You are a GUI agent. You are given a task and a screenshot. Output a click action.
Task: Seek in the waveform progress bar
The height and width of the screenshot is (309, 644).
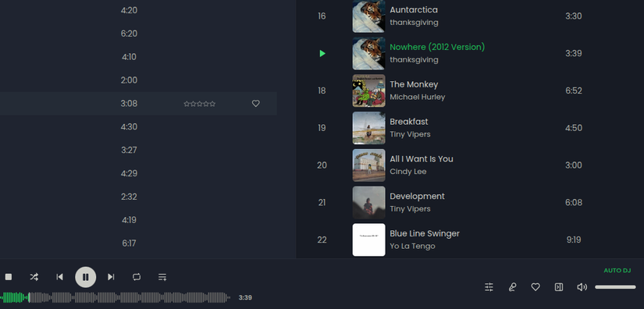pyautogui.click(x=115, y=297)
